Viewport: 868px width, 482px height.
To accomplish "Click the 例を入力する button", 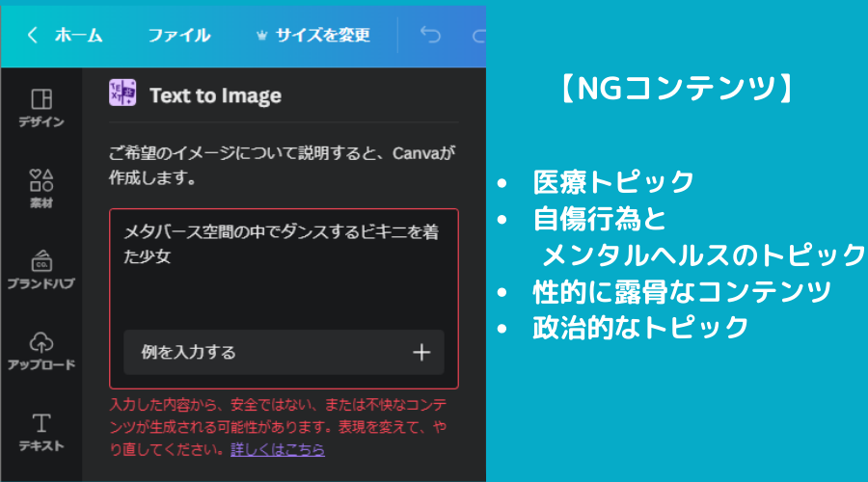I will (284, 353).
